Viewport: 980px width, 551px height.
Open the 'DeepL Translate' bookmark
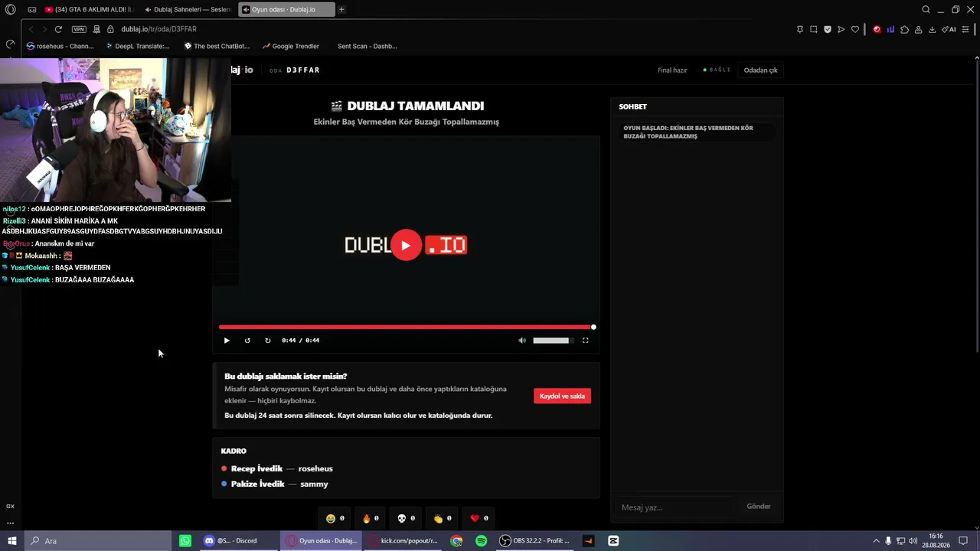pyautogui.click(x=138, y=46)
